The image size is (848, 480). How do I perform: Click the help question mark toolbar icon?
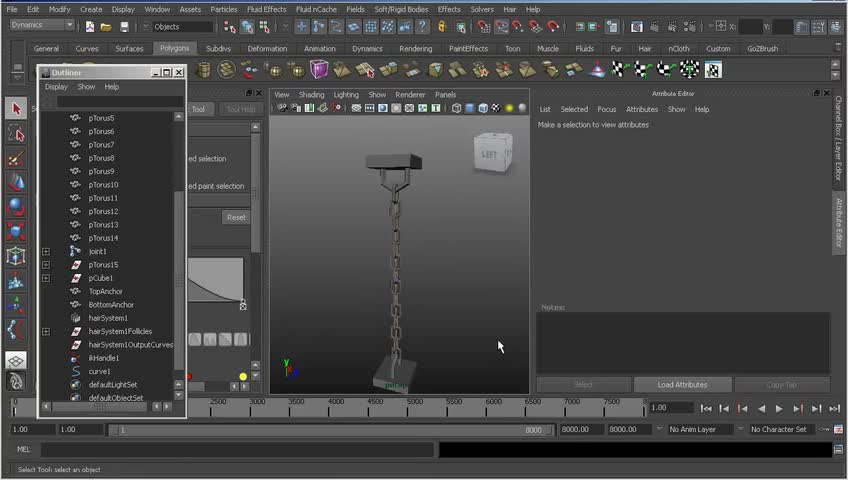coord(422,26)
